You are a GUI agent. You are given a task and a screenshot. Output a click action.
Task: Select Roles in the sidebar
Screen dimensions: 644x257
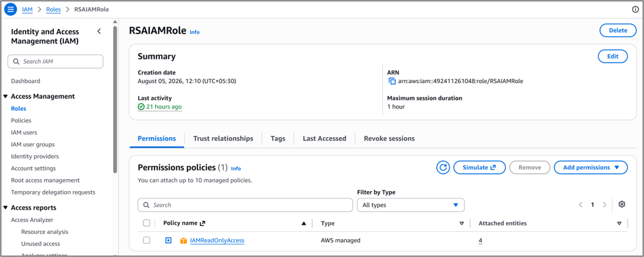pos(18,109)
